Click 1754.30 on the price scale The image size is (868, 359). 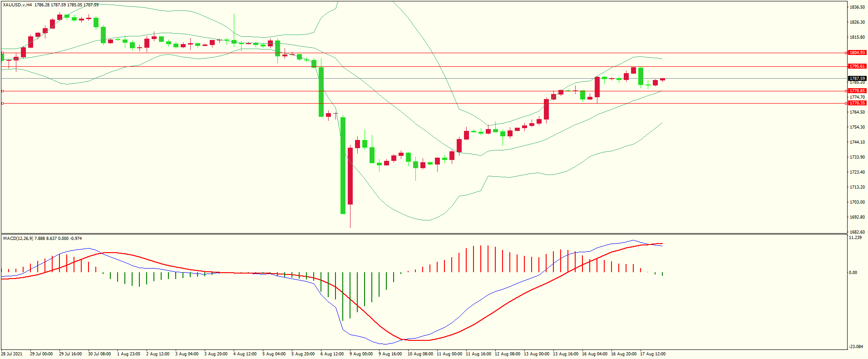(x=857, y=127)
